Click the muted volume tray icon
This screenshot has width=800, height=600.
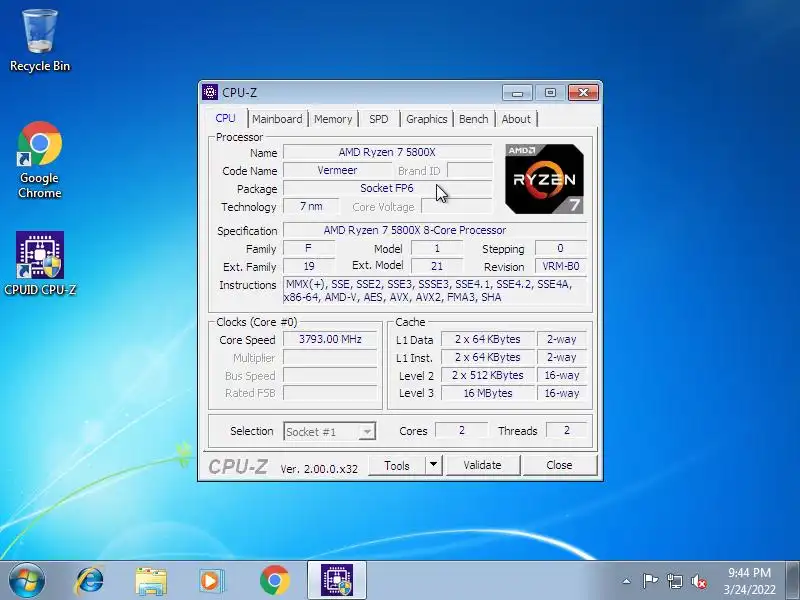pyautogui.click(x=699, y=581)
